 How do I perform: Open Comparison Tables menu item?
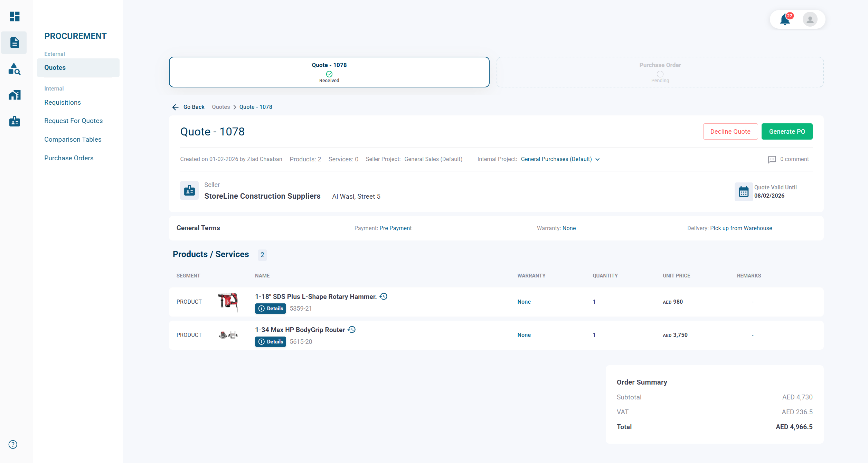tap(73, 139)
